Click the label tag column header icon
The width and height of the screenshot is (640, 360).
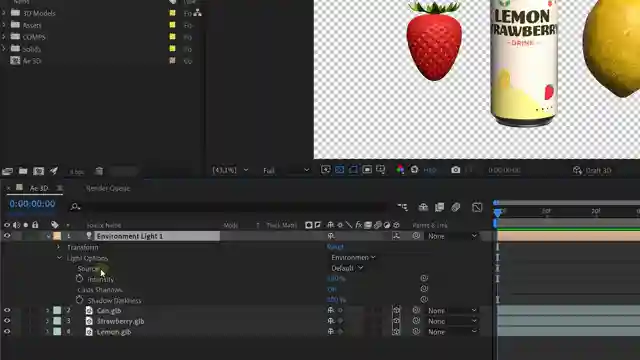(55, 225)
